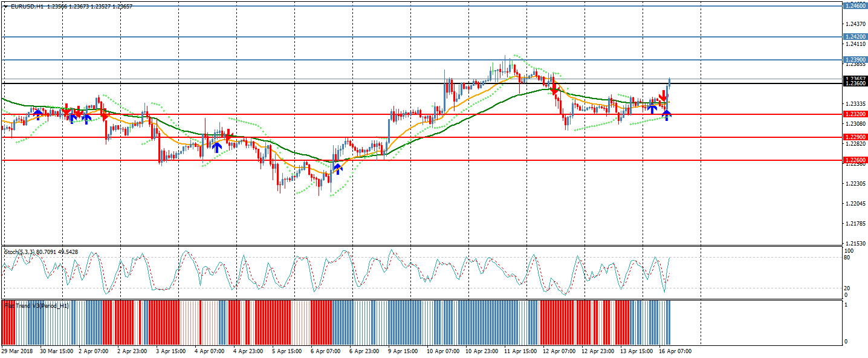Viewport: 868px width, 358px height.
Task: Click the blue up arrow near 6 Apr 07:00
Action: click(x=337, y=169)
